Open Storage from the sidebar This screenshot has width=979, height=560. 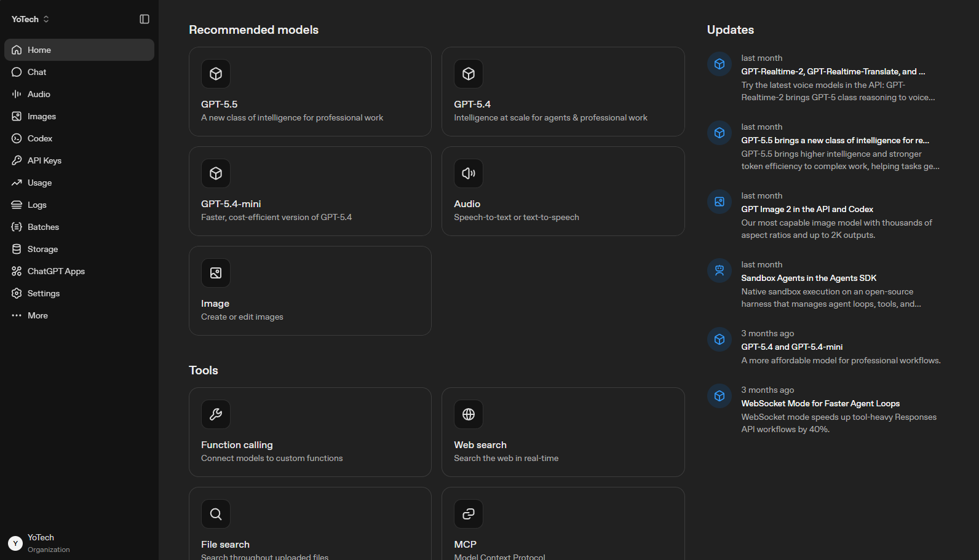79,249
